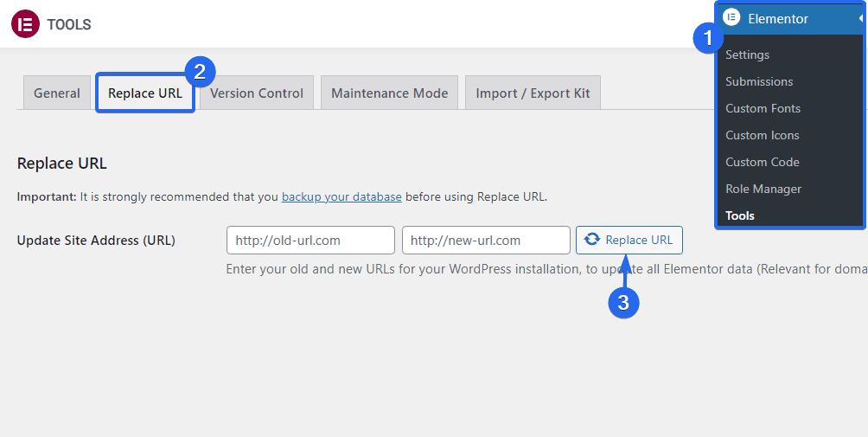This screenshot has width=868, height=437.
Task: Click the Elementor logo in the header
Action: tap(25, 24)
